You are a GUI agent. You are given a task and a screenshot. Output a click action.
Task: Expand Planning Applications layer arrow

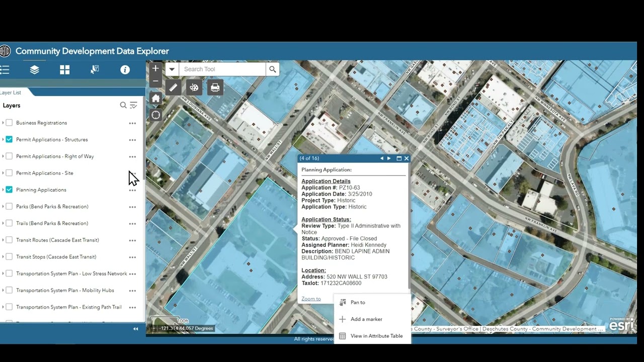[x=3, y=190]
